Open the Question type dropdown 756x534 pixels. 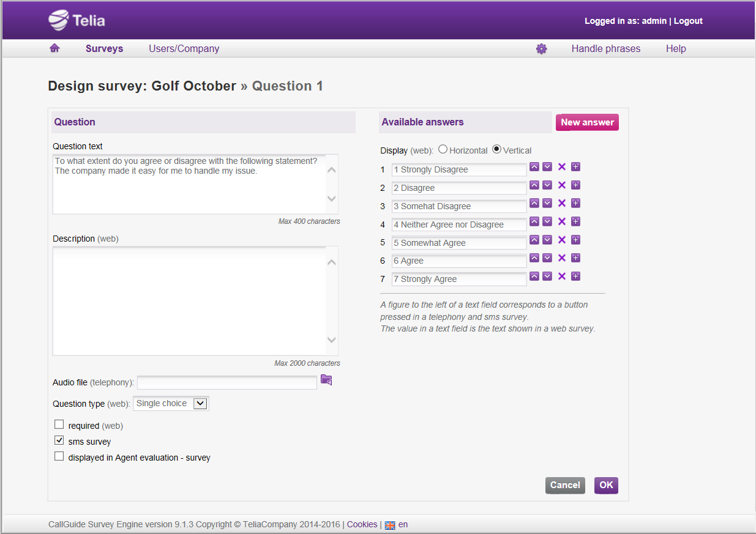coord(171,404)
